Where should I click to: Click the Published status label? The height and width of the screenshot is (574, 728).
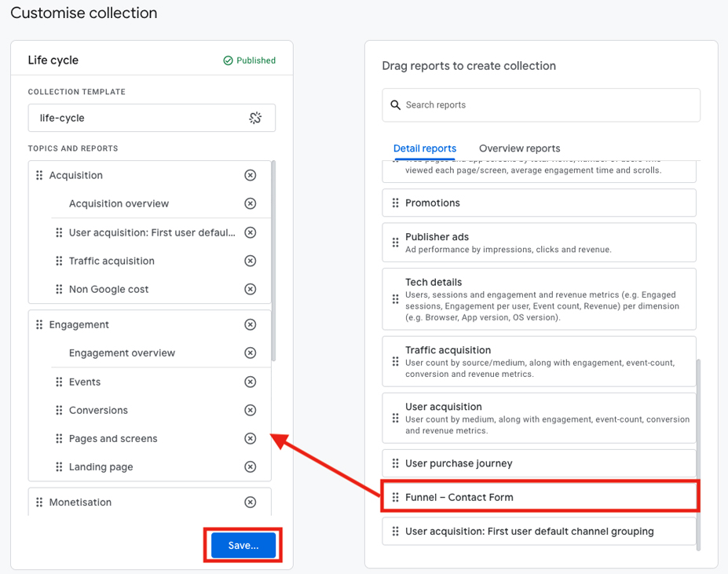click(250, 60)
